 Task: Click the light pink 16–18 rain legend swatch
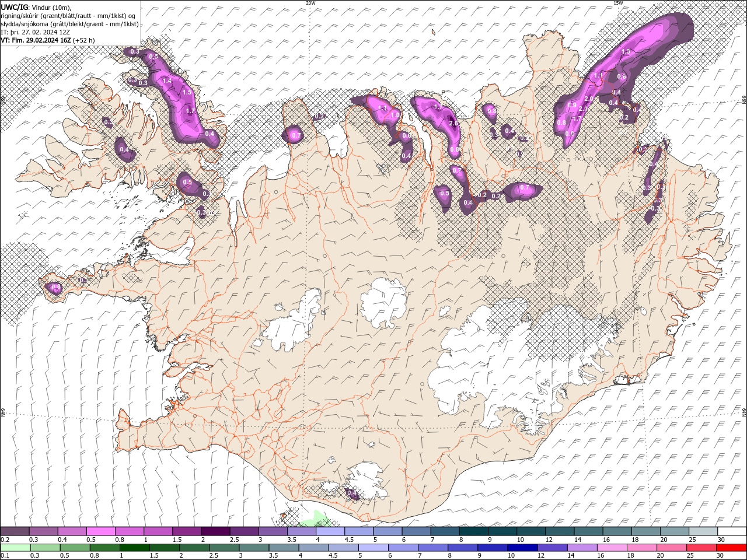(x=612, y=548)
